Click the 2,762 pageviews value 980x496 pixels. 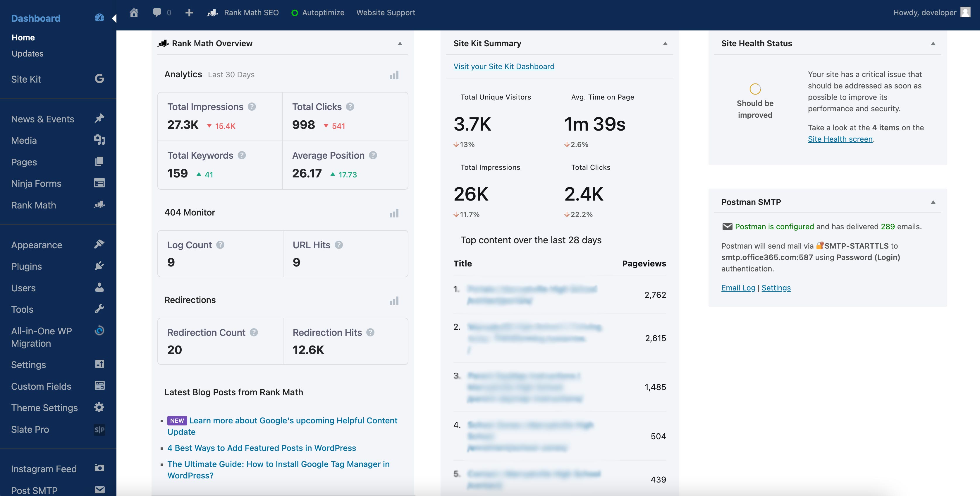click(x=655, y=295)
